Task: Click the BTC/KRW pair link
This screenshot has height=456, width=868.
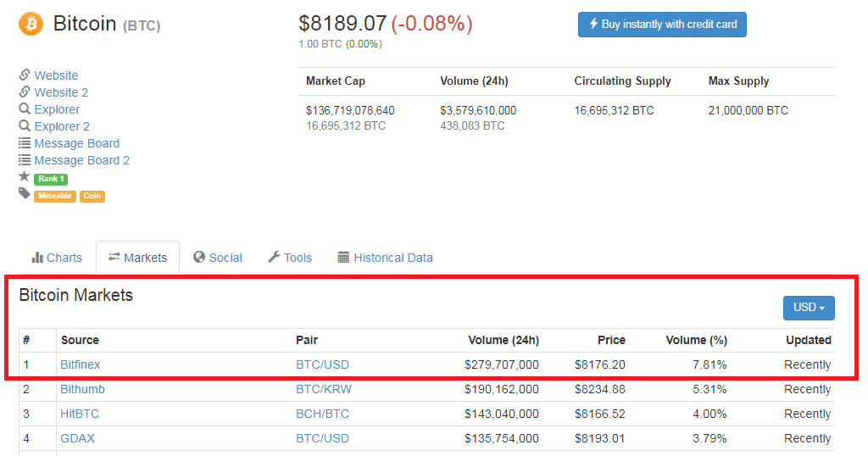Action: click(x=324, y=389)
